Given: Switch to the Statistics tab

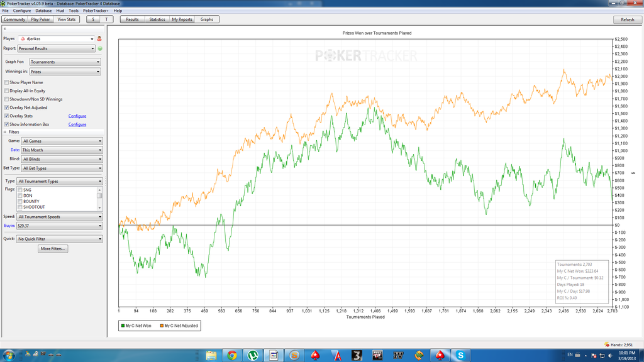Looking at the screenshot, I should pos(157,19).
